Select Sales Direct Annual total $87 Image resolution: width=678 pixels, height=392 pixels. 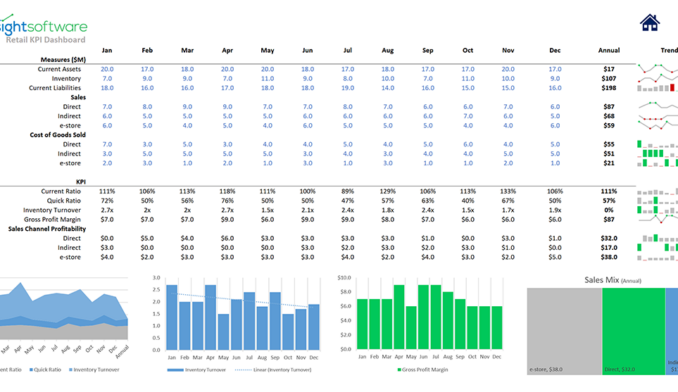(x=609, y=107)
